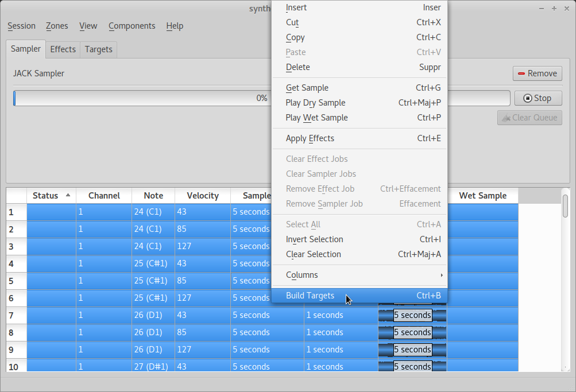Sort by the Status column header

tap(52, 196)
